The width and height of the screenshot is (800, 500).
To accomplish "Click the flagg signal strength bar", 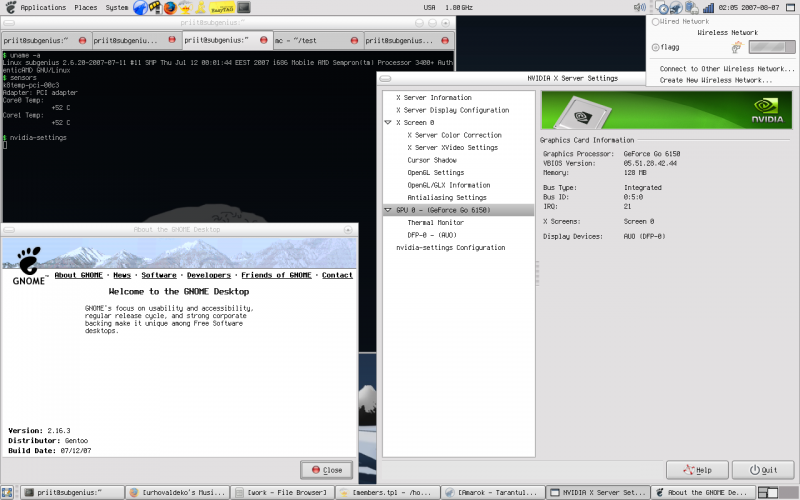I will pos(772,47).
